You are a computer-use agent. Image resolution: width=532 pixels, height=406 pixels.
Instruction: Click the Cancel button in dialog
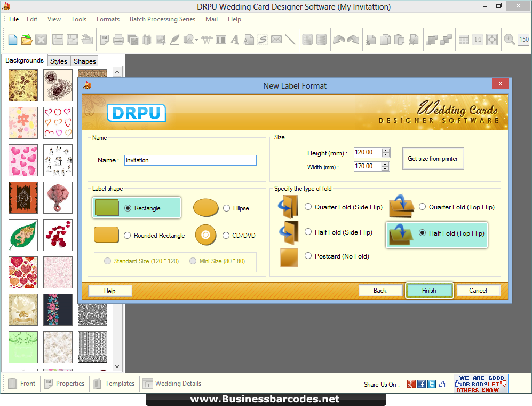pyautogui.click(x=478, y=291)
